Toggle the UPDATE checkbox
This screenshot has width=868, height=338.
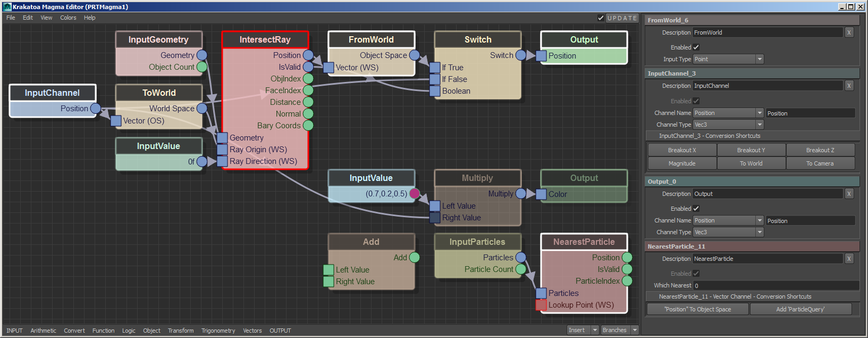click(x=601, y=18)
